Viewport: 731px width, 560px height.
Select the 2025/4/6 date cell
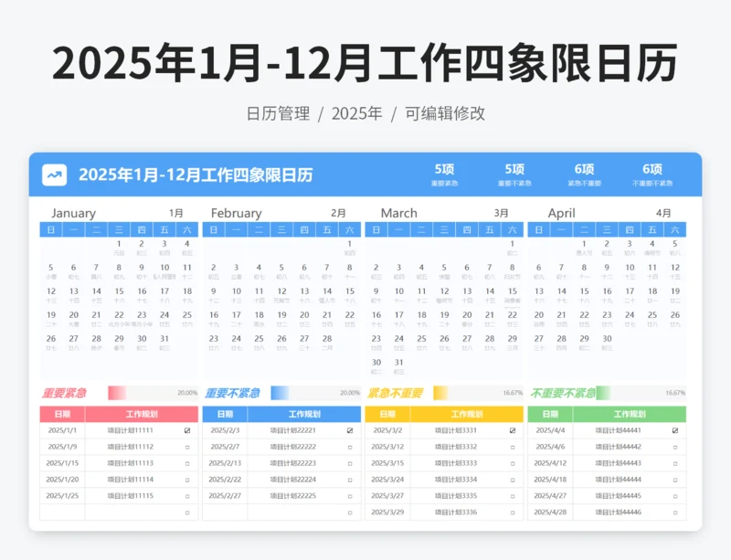(x=550, y=447)
